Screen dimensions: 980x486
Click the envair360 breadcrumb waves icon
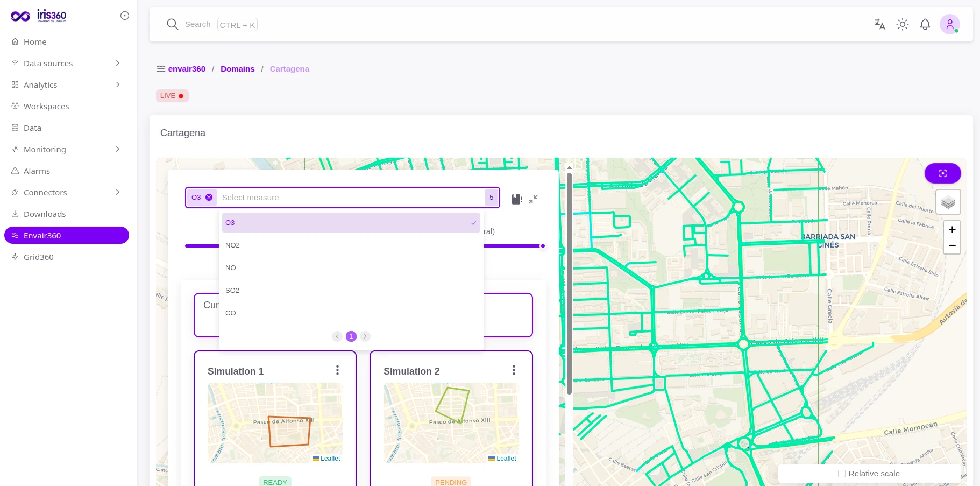pyautogui.click(x=161, y=69)
